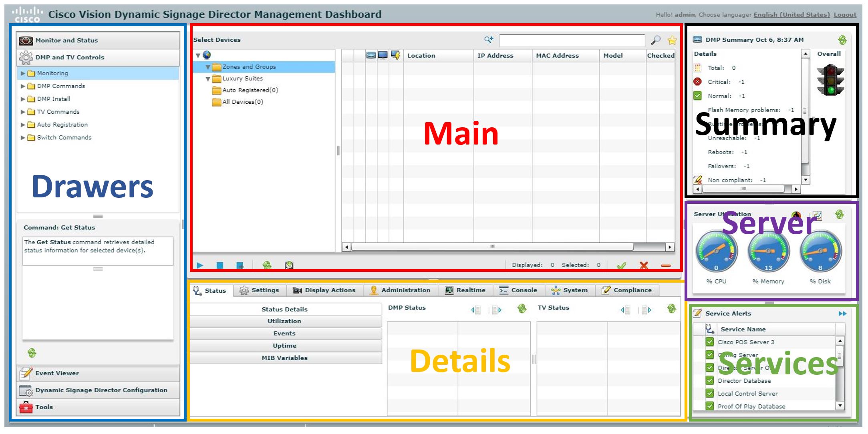Refresh device list with green icon

pyautogui.click(x=267, y=265)
